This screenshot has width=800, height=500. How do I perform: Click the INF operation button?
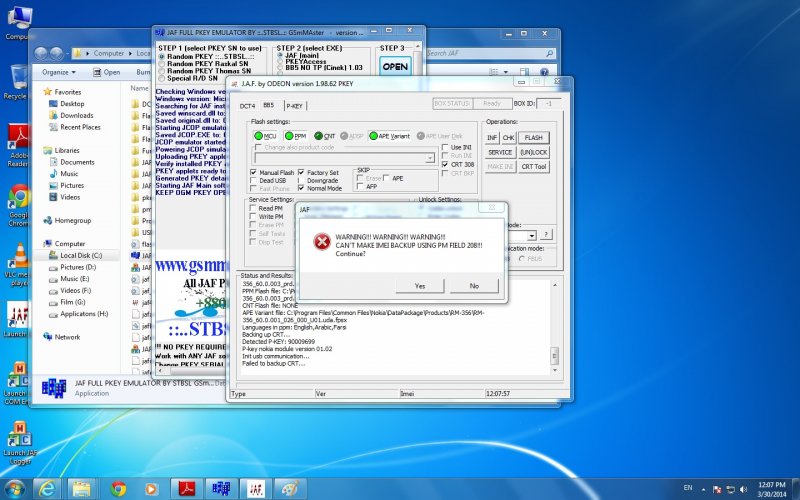coord(492,138)
